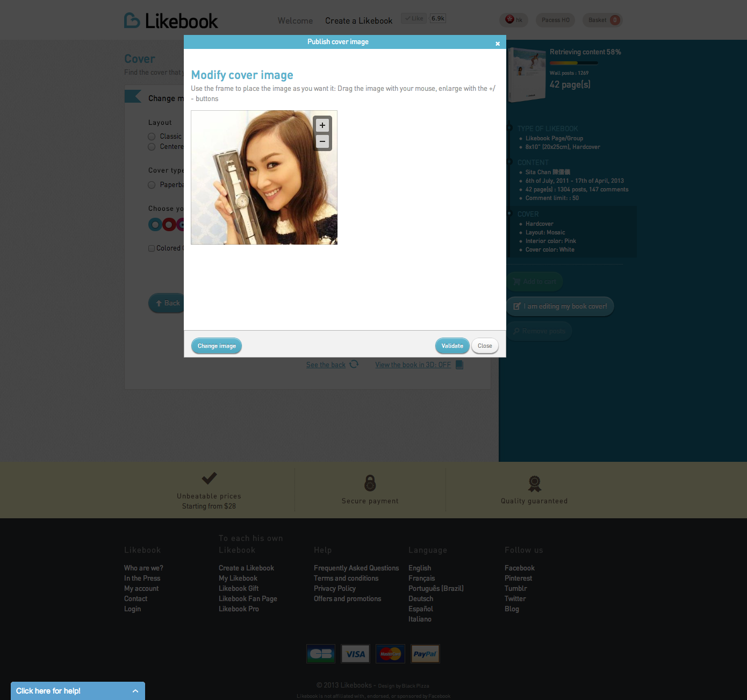
Task: Switch language to Deutsch
Action: click(x=421, y=598)
